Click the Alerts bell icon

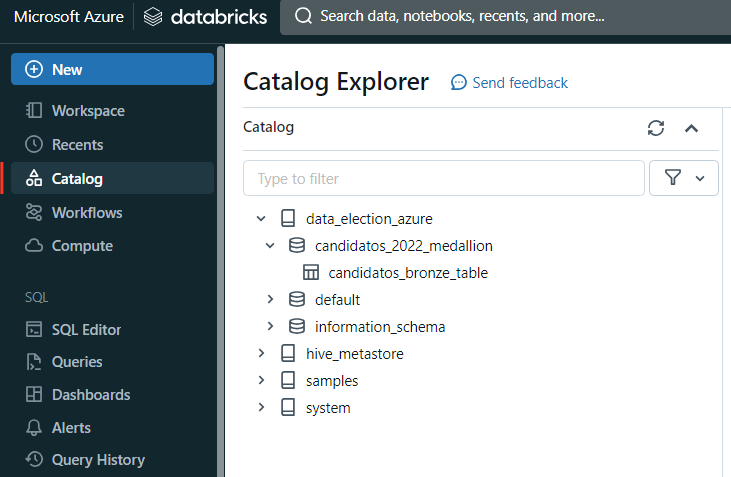point(34,428)
